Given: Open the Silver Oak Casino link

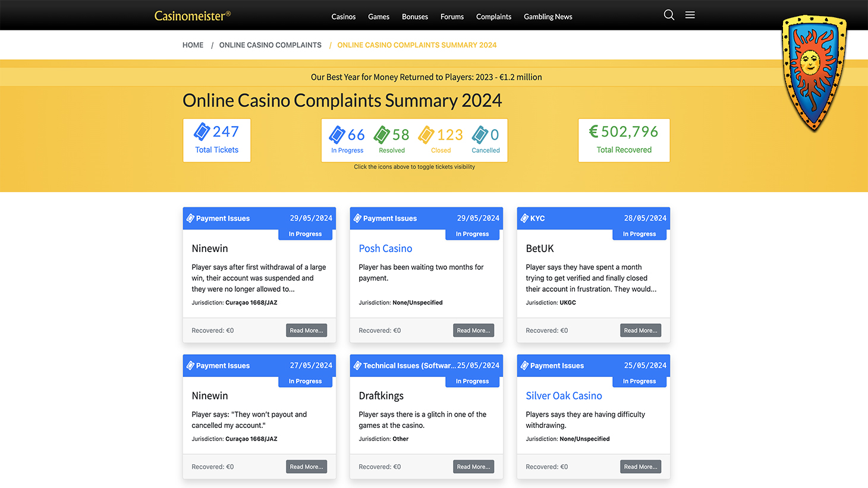Looking at the screenshot, I should coord(564,396).
